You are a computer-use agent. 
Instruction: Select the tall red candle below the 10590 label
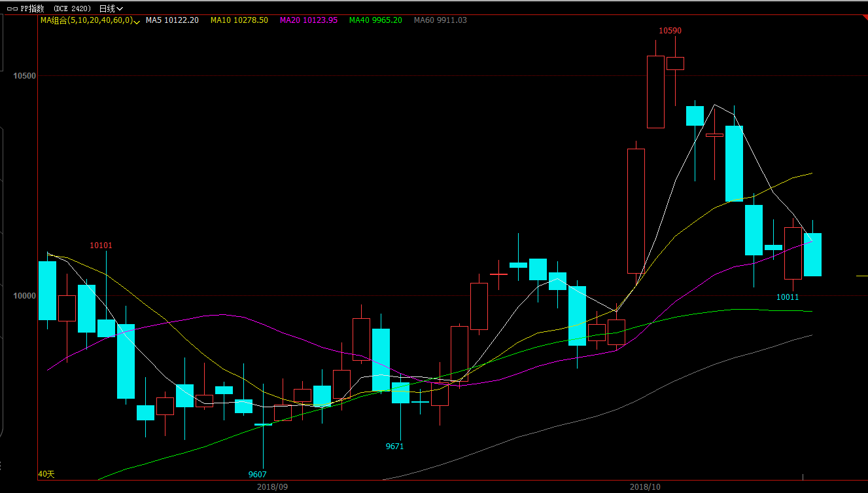click(655, 92)
